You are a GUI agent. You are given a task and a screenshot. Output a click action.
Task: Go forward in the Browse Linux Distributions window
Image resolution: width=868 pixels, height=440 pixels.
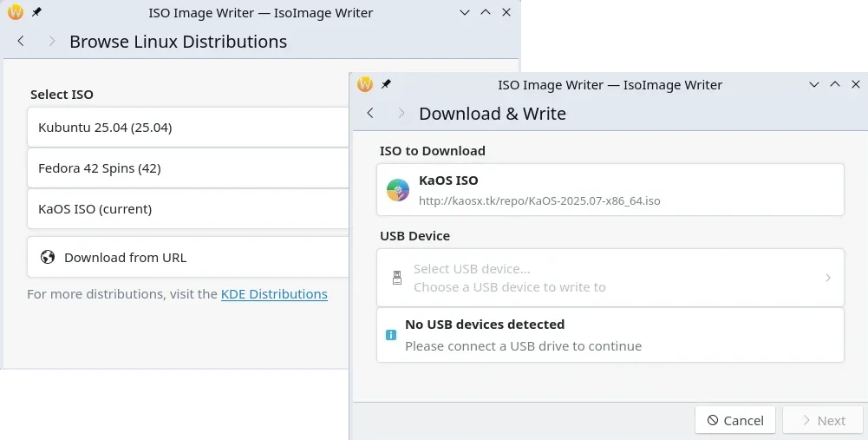click(52, 41)
